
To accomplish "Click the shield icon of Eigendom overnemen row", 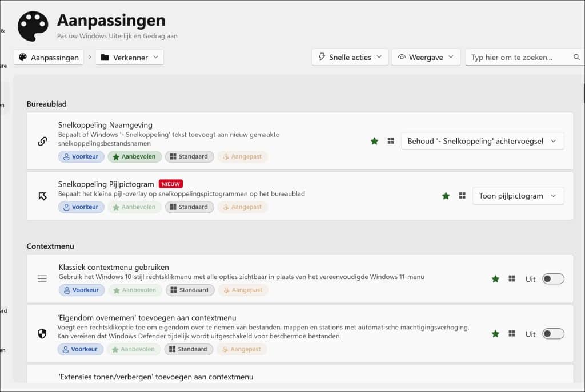I will (x=42, y=333).
